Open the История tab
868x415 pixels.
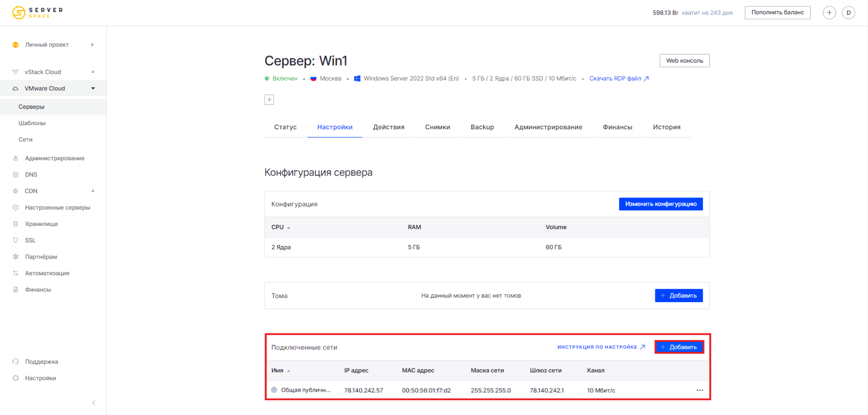point(666,127)
